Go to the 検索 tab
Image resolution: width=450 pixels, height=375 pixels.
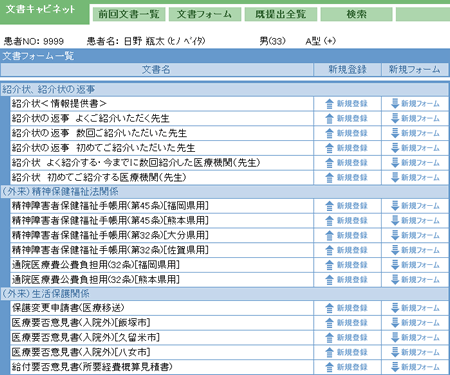356,14
